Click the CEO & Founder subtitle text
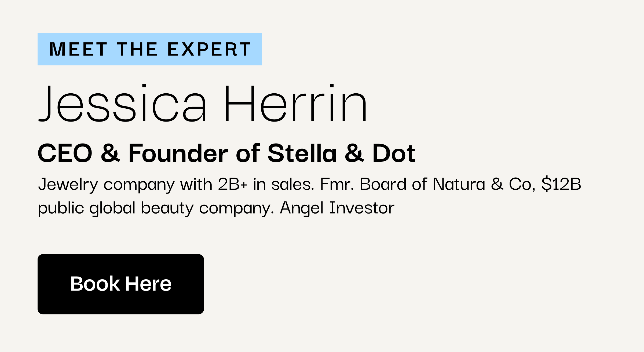Image resolution: width=644 pixels, height=352 pixels. pos(226,153)
